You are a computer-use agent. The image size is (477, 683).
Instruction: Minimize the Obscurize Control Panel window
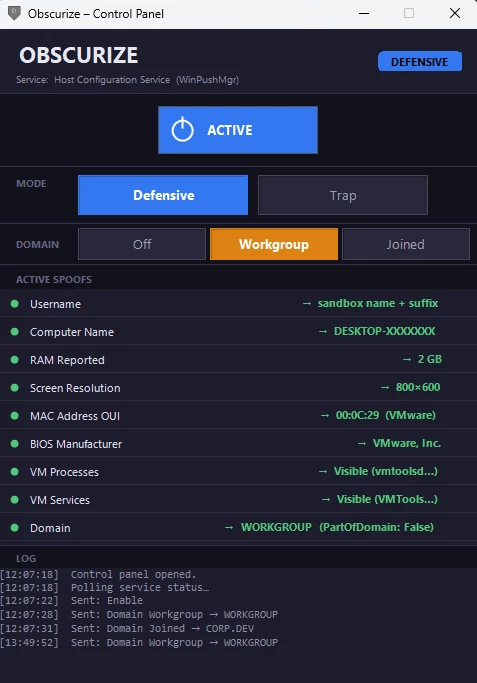pos(364,14)
